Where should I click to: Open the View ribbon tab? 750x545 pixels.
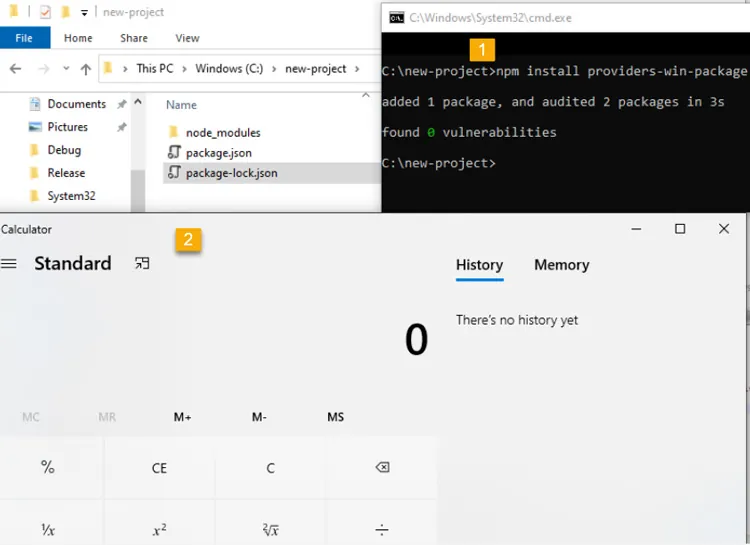(x=187, y=38)
